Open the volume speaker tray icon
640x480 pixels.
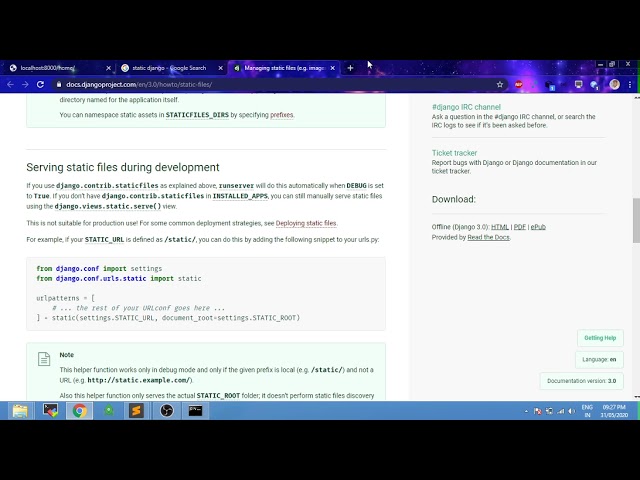[572, 411]
